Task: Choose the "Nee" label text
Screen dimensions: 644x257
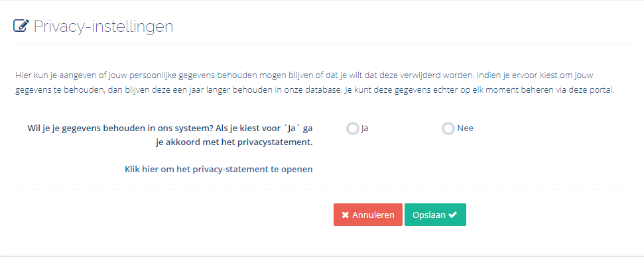Action: coord(466,128)
